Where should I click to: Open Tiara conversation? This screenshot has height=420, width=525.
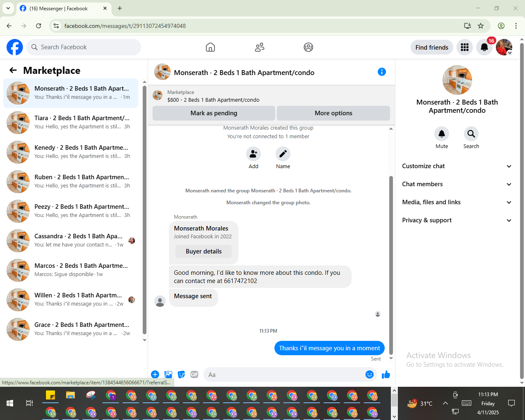(x=71, y=123)
